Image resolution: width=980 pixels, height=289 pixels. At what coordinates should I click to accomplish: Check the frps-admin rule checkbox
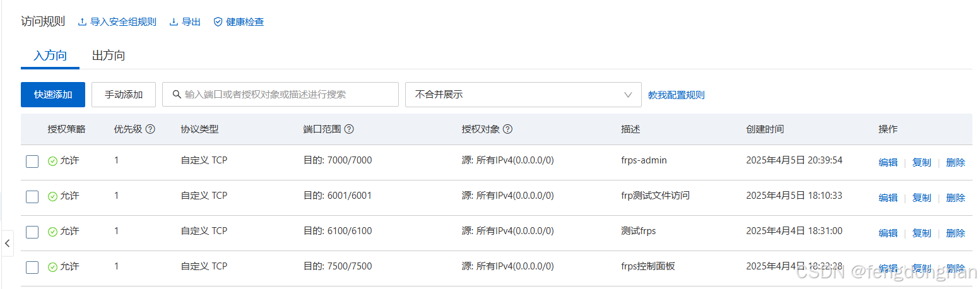32,162
